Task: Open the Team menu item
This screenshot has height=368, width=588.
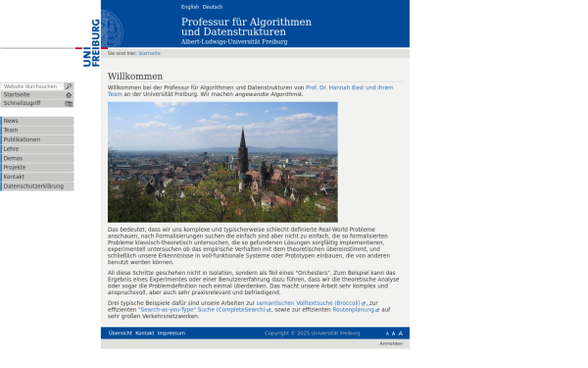Action: (37, 131)
